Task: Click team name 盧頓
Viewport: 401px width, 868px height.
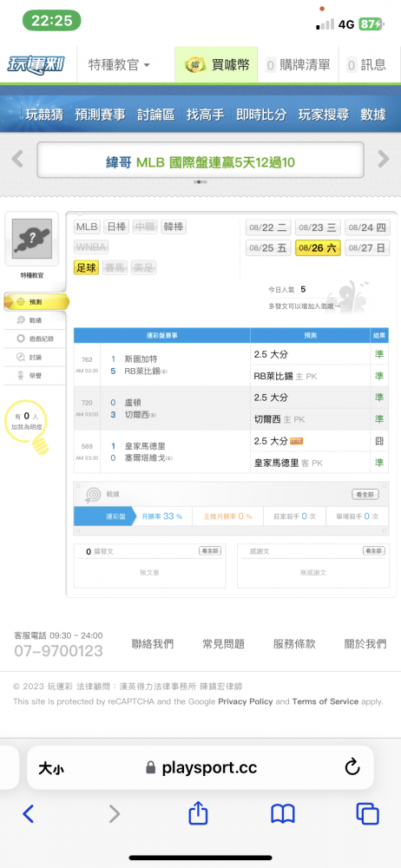Action: tap(133, 403)
